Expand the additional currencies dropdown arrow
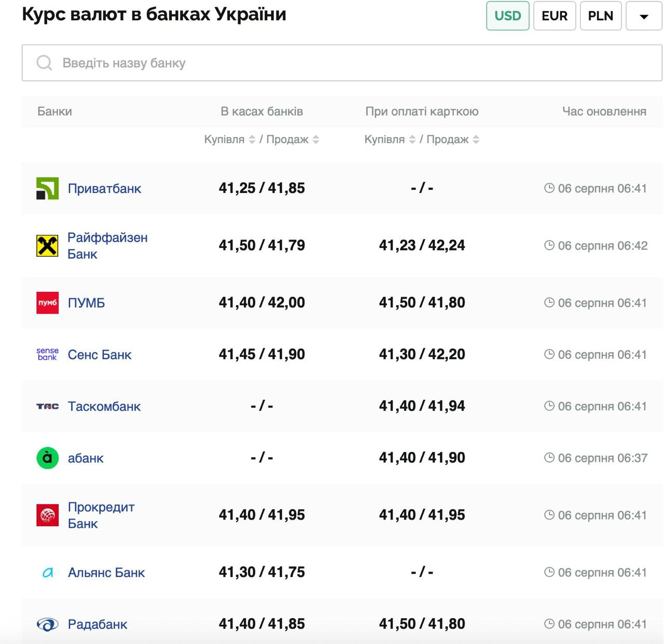Screen dimensions: 664x644 644,16
